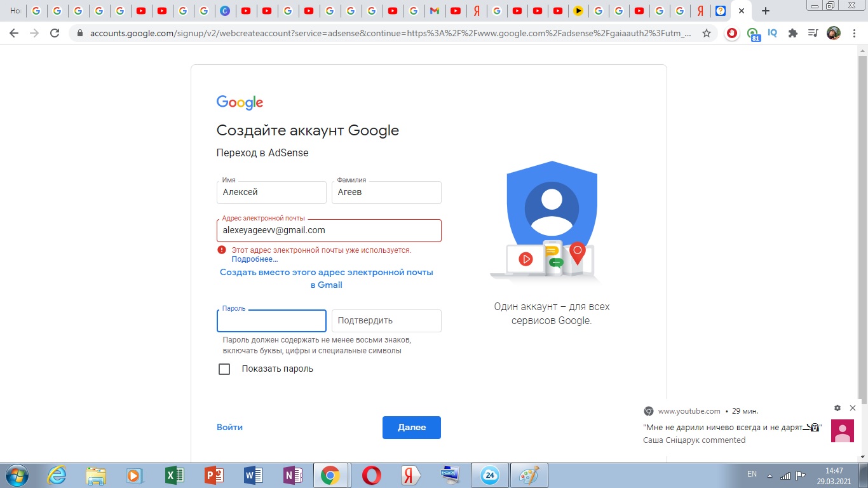Click the email field with alexeyageevv@gmail.com
Screen dimensions: 868x488
329,231
